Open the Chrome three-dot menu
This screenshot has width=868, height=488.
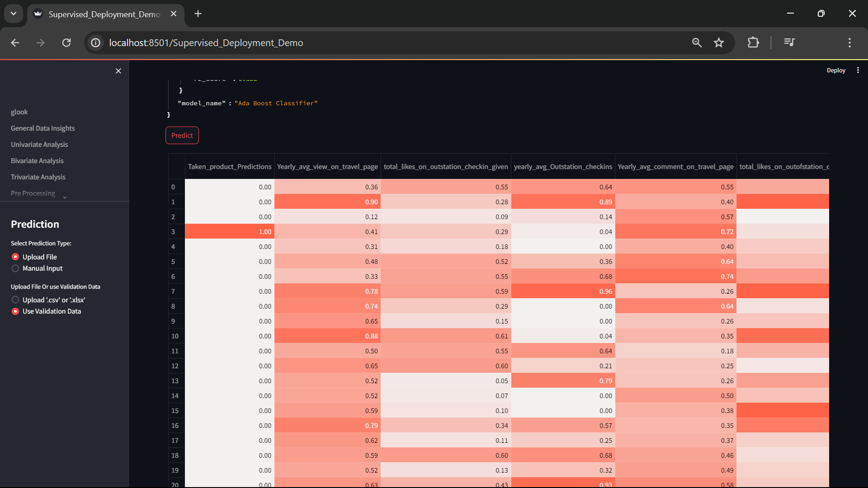point(849,42)
